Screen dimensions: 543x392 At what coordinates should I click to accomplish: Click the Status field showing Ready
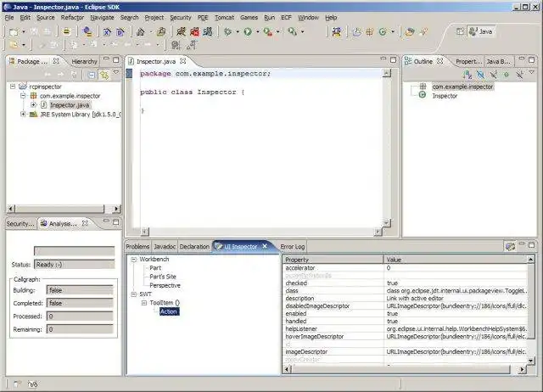tap(74, 265)
